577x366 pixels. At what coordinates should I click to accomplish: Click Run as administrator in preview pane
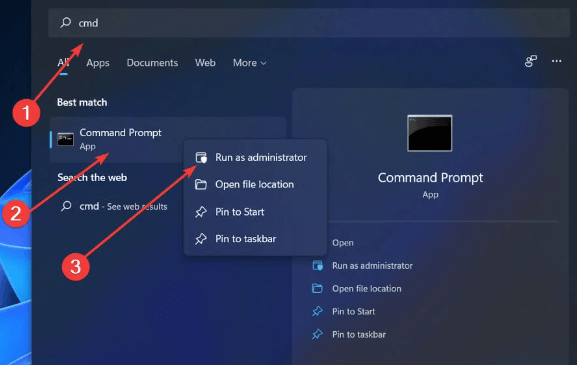pos(372,266)
